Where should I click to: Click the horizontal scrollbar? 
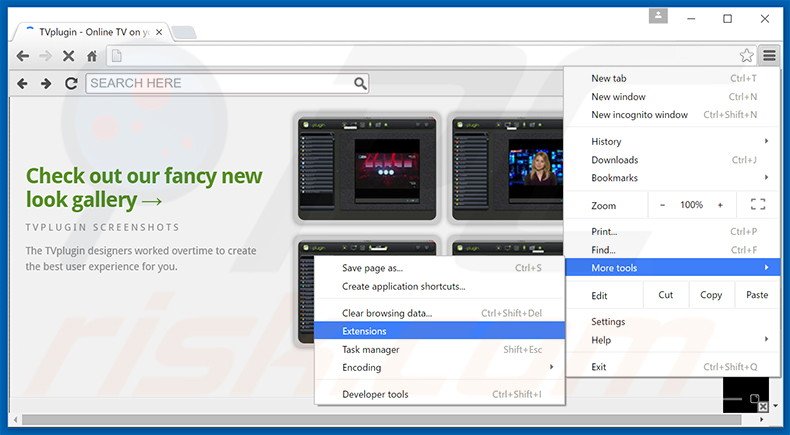pyautogui.click(x=381, y=419)
